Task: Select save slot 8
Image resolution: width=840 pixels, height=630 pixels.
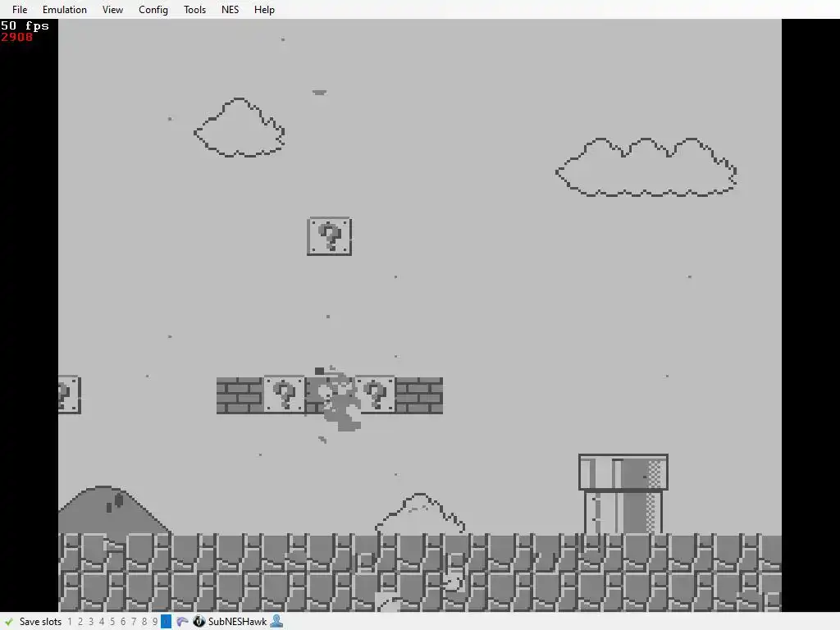Action: 144,622
